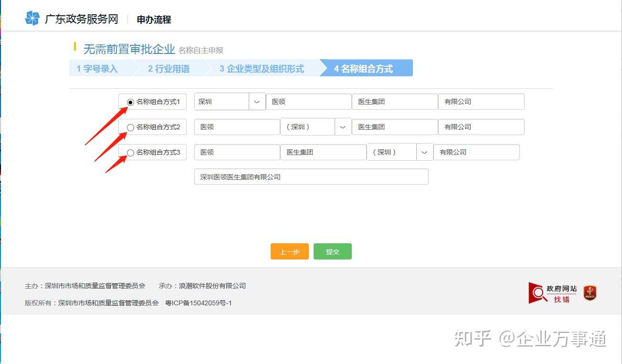622x364 pixels.
Task: Click the 医生集团 field in combination 1
Action: pyautogui.click(x=395, y=102)
